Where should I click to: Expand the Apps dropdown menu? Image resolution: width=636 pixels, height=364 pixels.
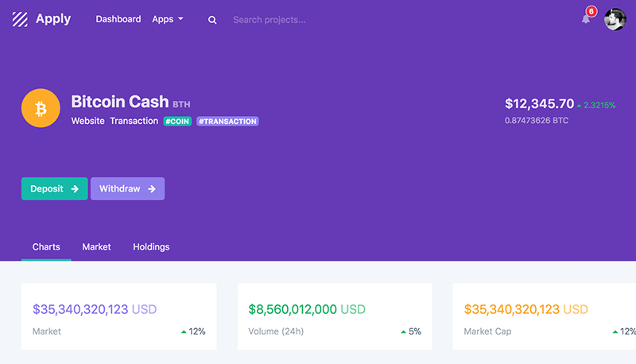click(168, 19)
